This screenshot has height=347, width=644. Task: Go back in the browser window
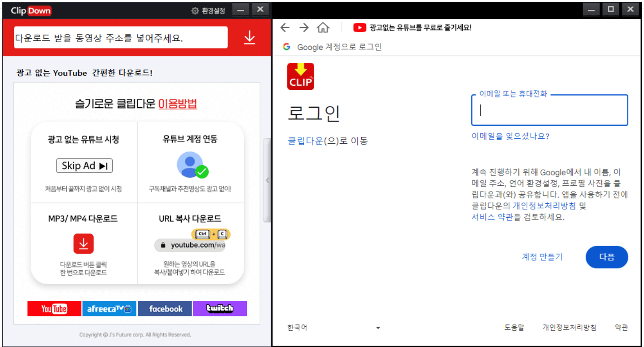click(285, 28)
